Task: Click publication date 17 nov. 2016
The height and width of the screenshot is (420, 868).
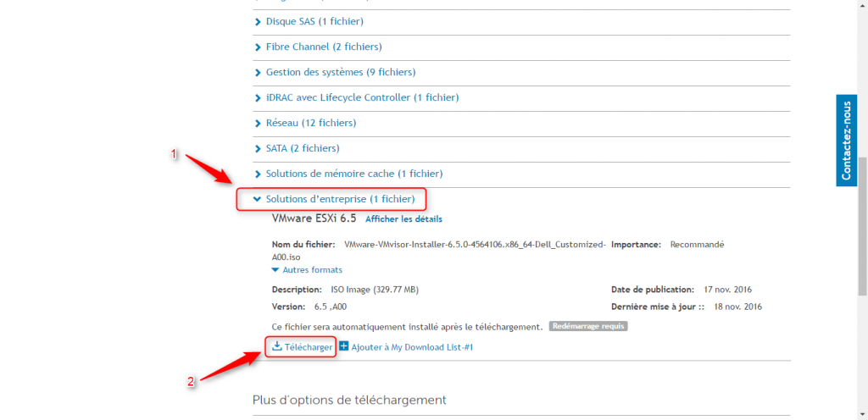Action: [x=728, y=290]
